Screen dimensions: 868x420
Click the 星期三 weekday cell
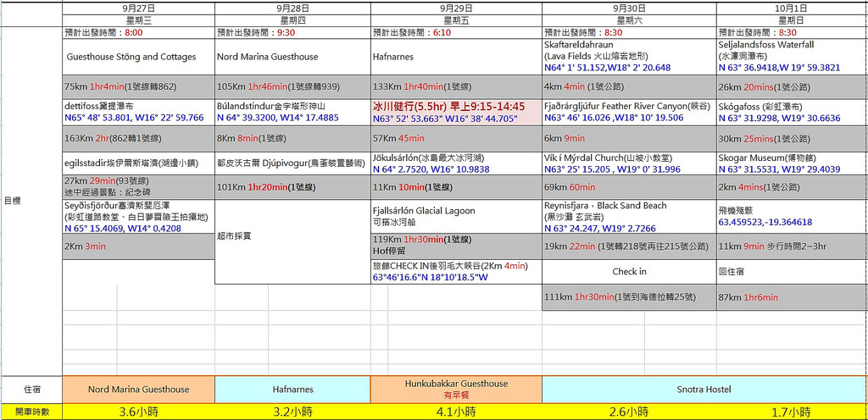tap(138, 20)
